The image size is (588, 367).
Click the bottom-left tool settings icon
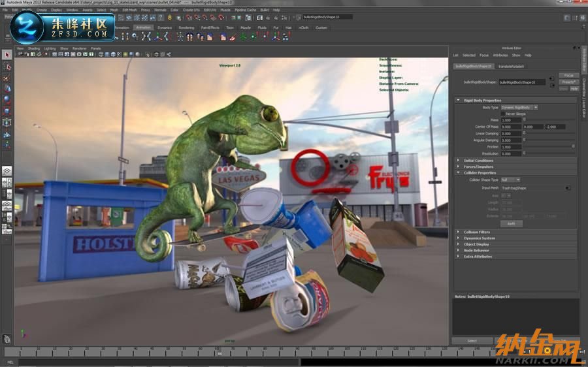[x=7, y=339]
